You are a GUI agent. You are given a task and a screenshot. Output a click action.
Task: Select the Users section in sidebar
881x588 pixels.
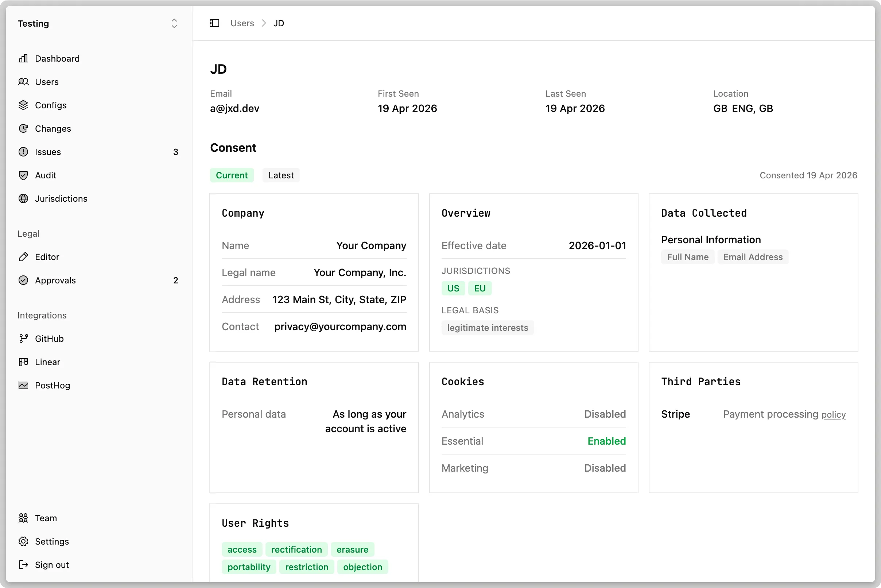46,82
